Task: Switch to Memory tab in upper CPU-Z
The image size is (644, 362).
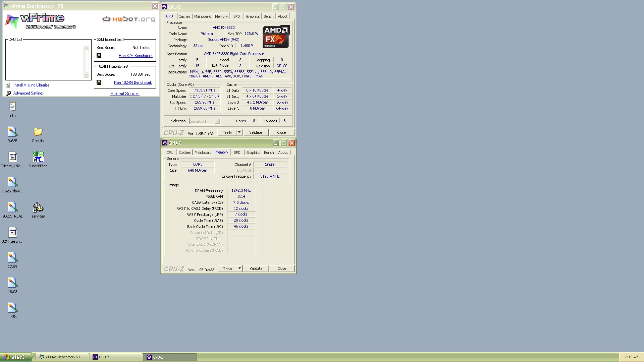Action: tap(221, 16)
